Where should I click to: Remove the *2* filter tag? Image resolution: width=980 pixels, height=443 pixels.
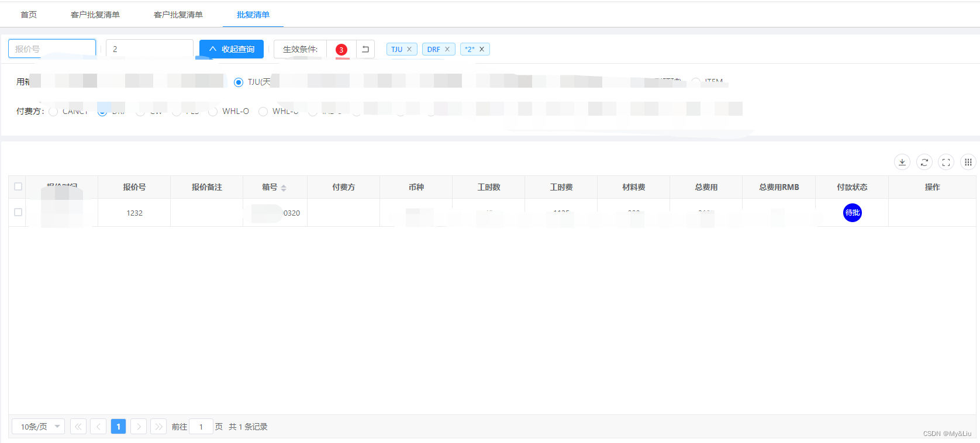coord(482,49)
